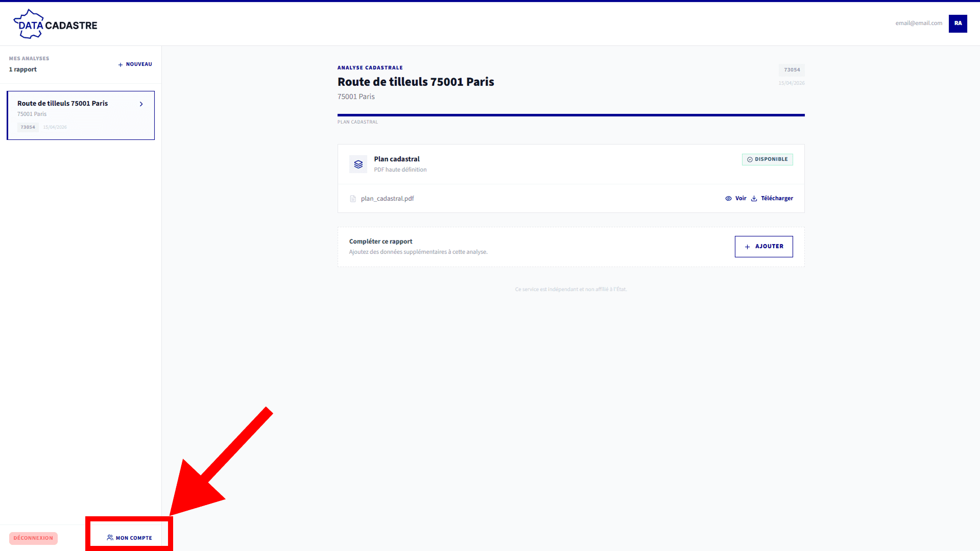This screenshot has height=551, width=980.
Task: Click the Disponible status check icon
Action: [750, 159]
